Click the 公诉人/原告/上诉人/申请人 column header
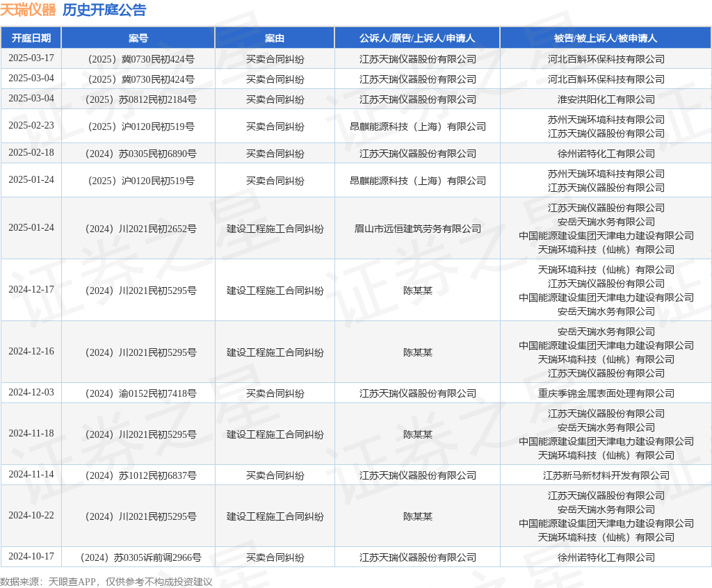Screen dimensions: 712x588 [417, 38]
